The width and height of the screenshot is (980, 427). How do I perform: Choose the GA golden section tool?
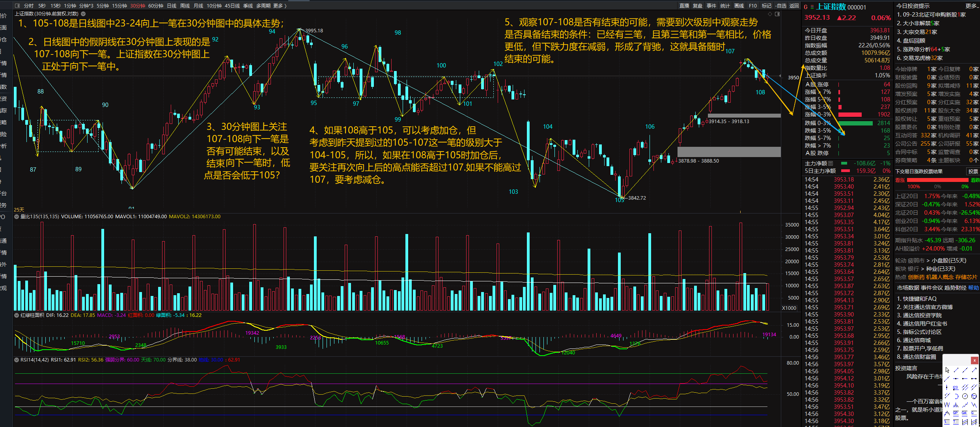965,414
